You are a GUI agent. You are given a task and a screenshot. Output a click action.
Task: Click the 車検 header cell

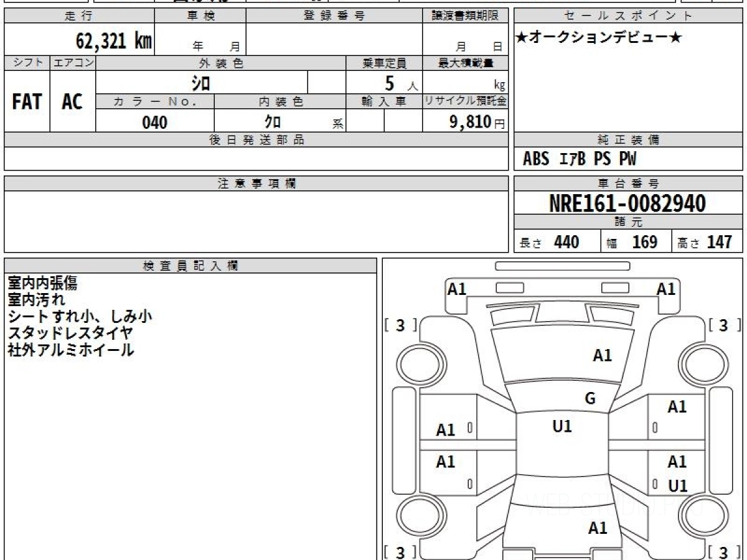click(200, 16)
